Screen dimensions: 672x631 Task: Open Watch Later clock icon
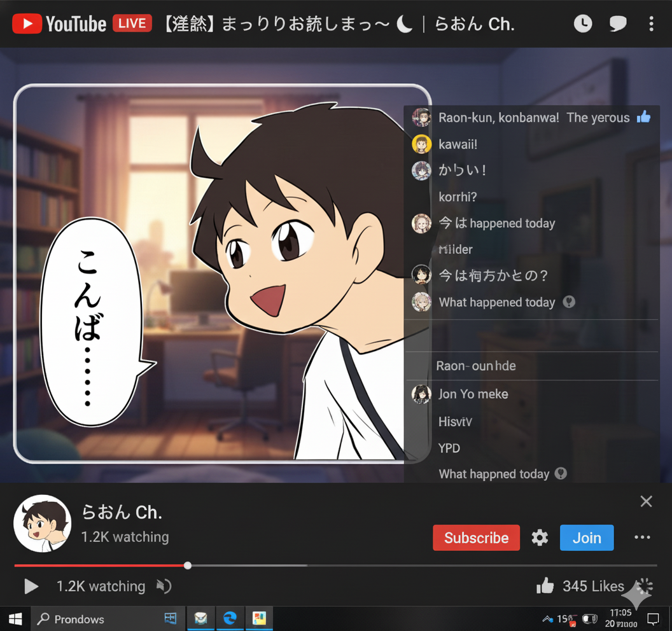coord(582,24)
